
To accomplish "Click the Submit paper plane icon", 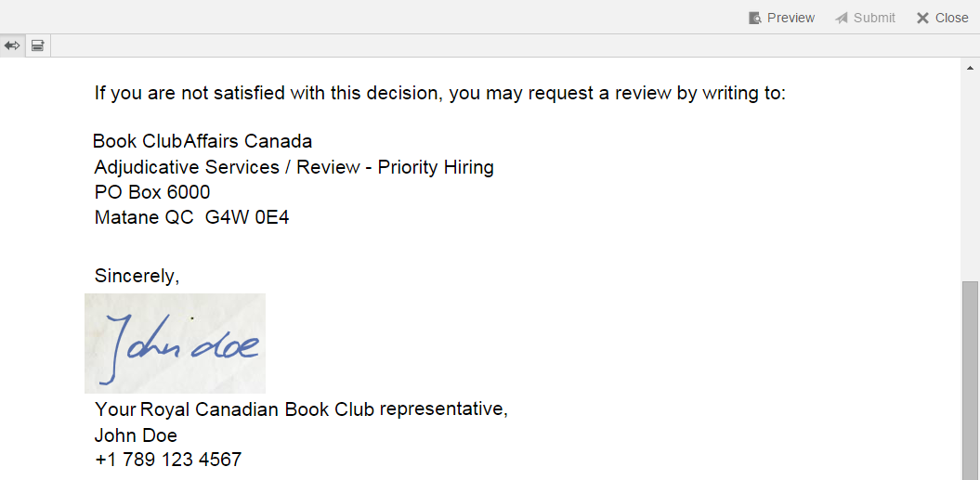I will click(x=842, y=19).
